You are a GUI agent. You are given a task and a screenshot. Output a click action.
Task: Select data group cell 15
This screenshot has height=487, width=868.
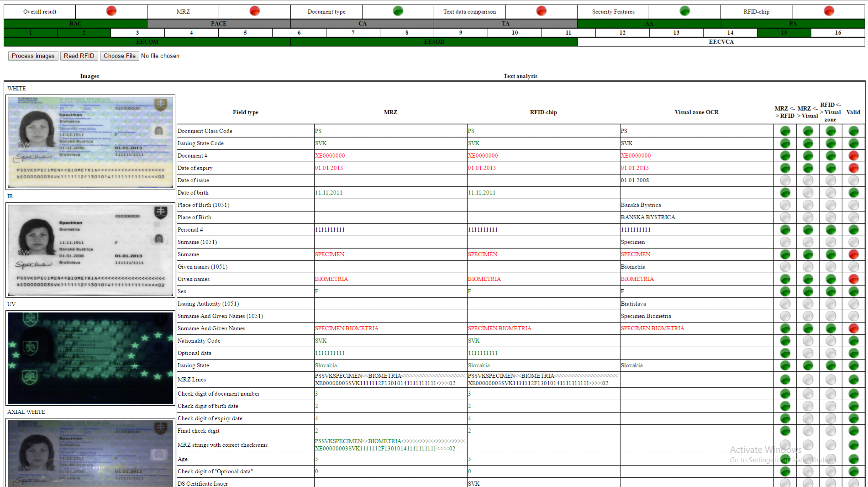click(784, 32)
